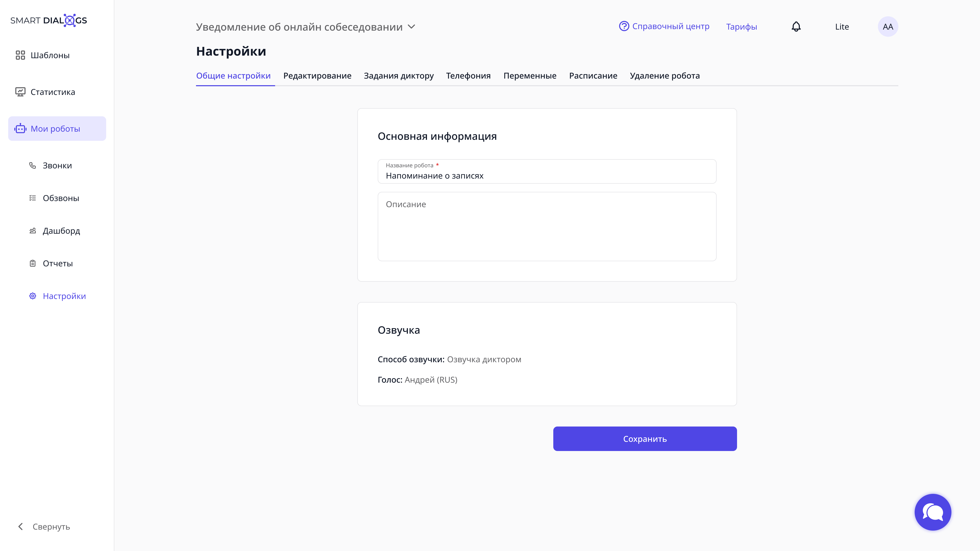Open Шаблоны templates grid icon
This screenshot has height=551, width=980.
click(x=20, y=55)
